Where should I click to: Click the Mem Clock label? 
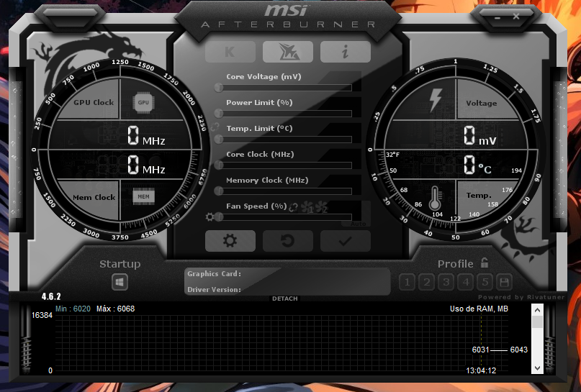(94, 198)
